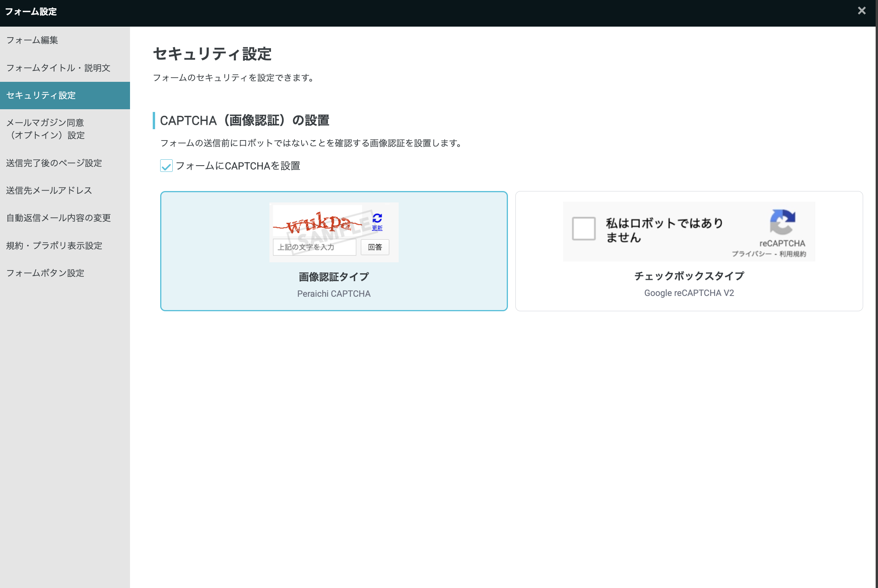Click the セキュリティ設定 page title
Viewport: 878px width, 588px height.
point(212,54)
